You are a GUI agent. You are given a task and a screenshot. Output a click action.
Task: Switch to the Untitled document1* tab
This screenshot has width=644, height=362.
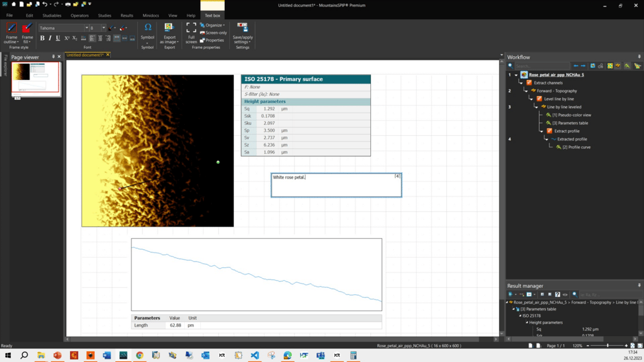pyautogui.click(x=85, y=55)
